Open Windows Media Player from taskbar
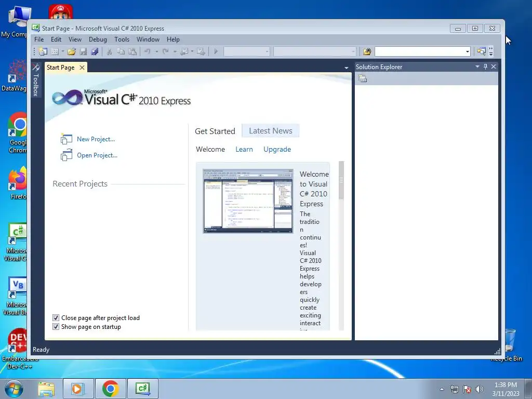532x399 pixels. pos(78,389)
